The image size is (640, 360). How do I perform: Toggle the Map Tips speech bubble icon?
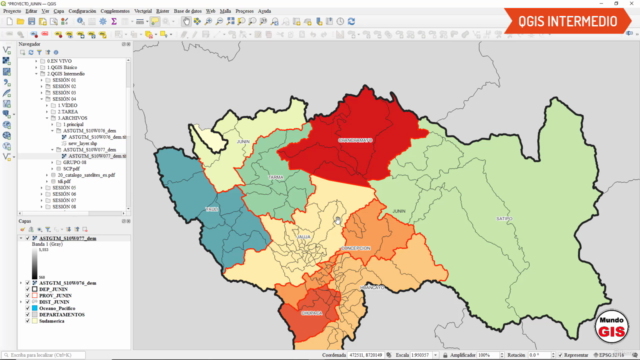[x=155, y=21]
